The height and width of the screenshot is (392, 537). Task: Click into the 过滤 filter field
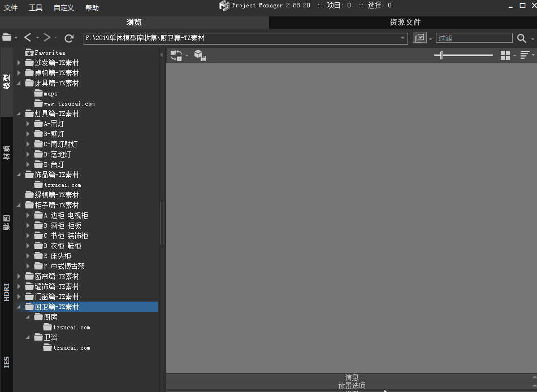474,38
